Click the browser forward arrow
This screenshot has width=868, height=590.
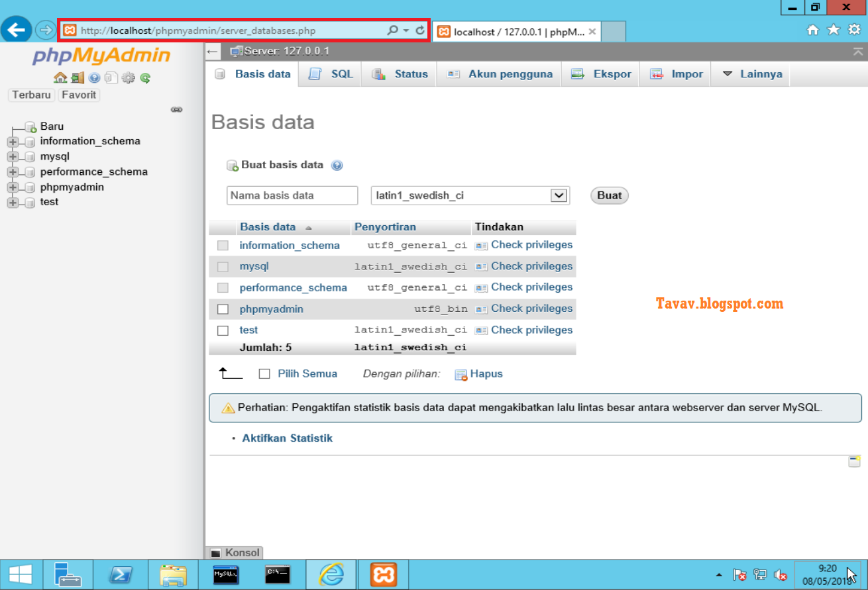pos(45,30)
